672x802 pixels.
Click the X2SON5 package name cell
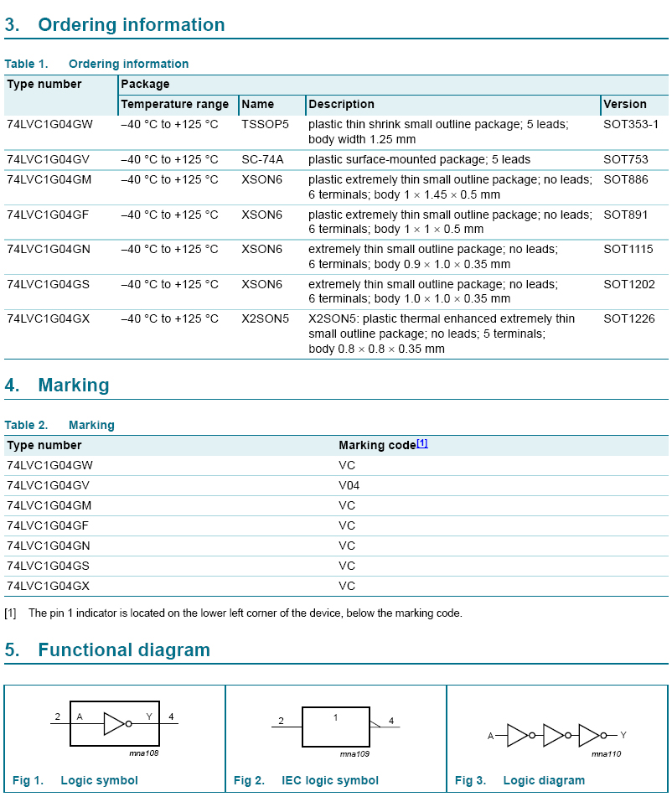pos(265,318)
